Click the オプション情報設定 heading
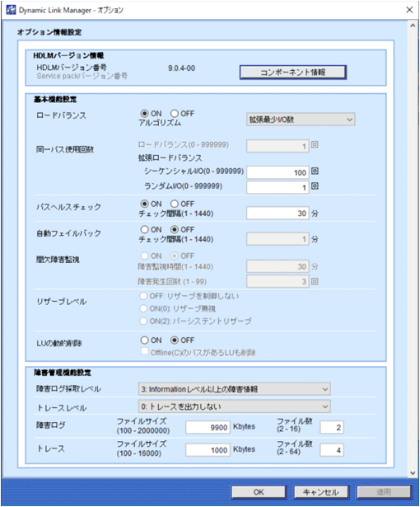This screenshot has height=507, width=420. pyautogui.click(x=49, y=32)
